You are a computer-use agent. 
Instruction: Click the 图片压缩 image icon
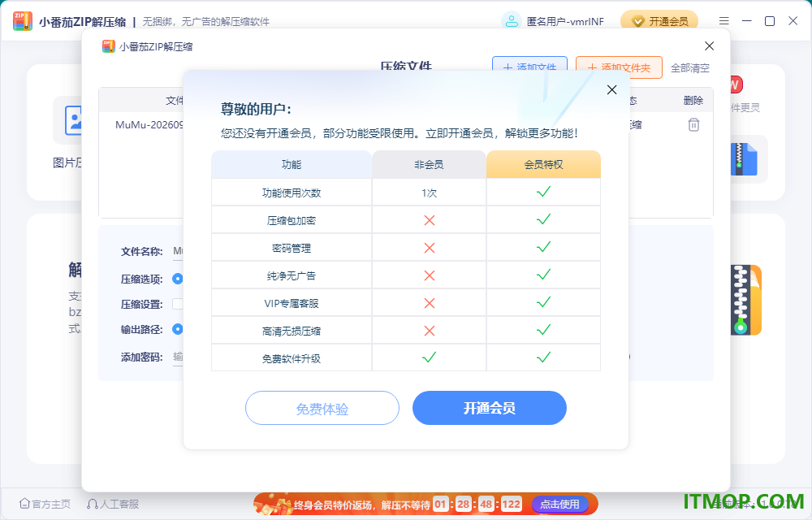pos(73,120)
